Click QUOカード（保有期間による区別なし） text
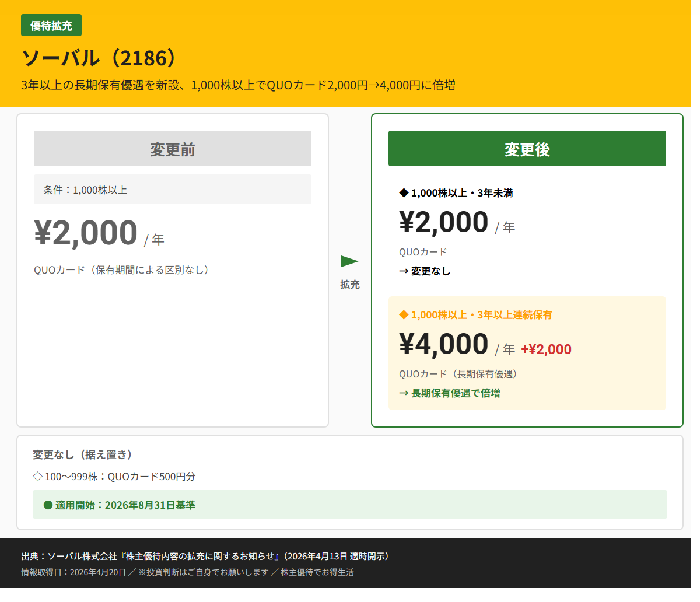The image size is (700, 602). point(121,270)
